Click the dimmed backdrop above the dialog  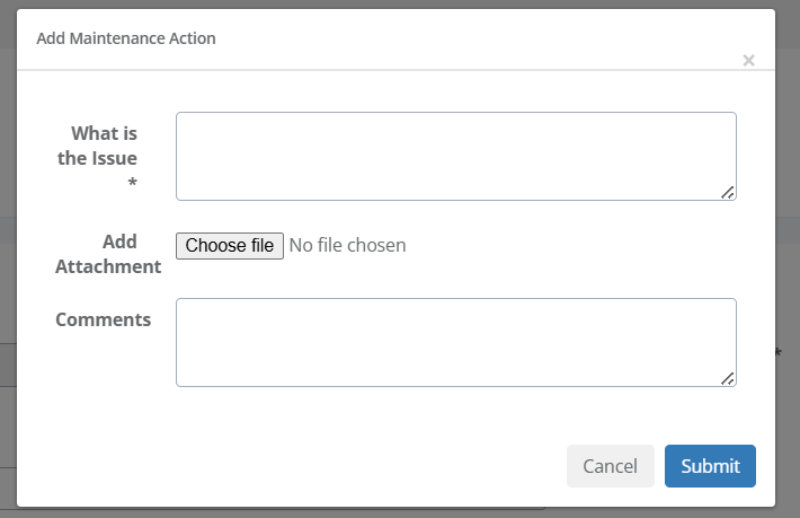pyautogui.click(x=400, y=4)
